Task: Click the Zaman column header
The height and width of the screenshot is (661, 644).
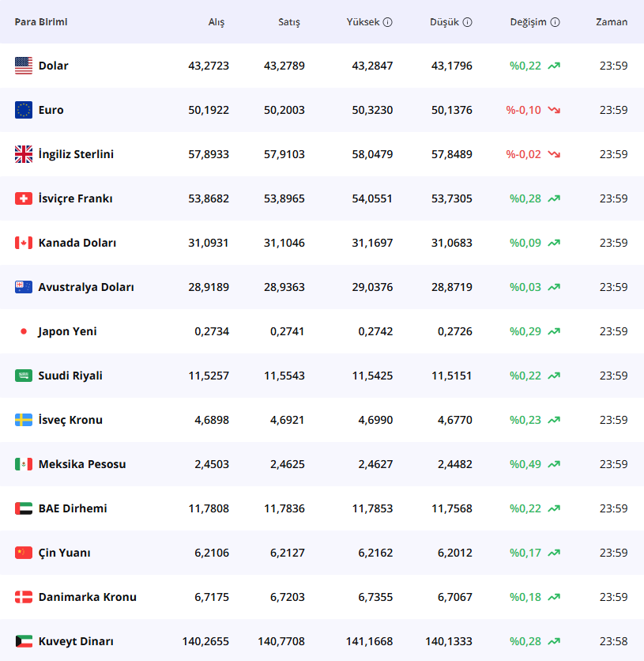Action: point(612,22)
